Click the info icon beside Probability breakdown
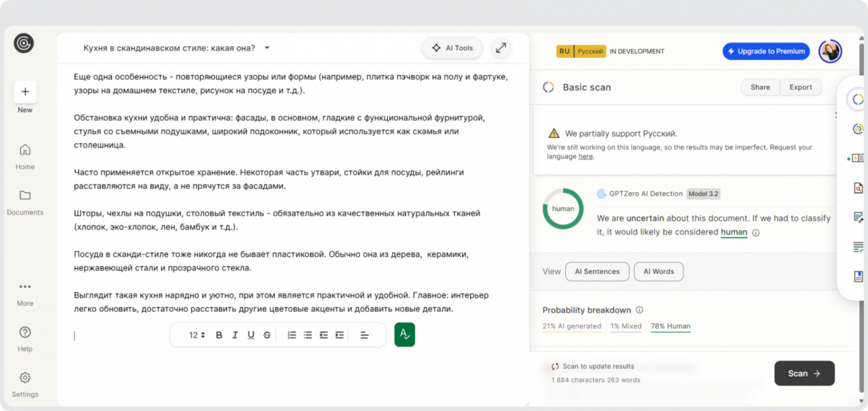This screenshot has height=411, width=868. [640, 310]
